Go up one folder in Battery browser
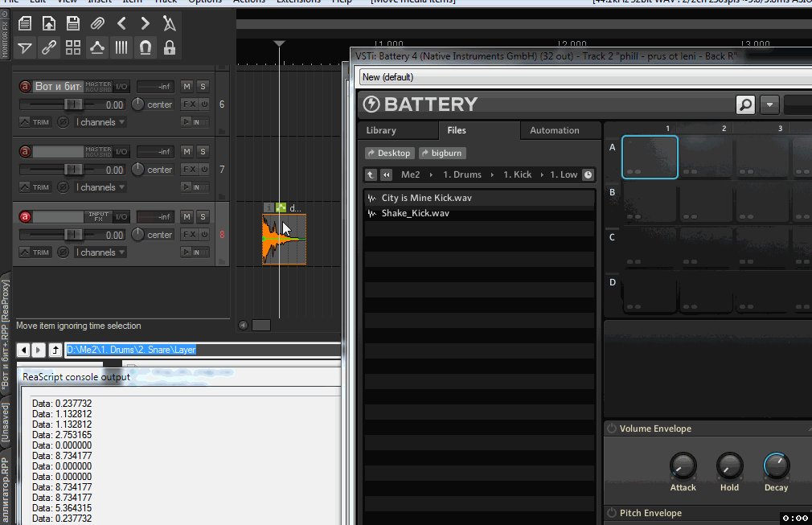 point(371,175)
